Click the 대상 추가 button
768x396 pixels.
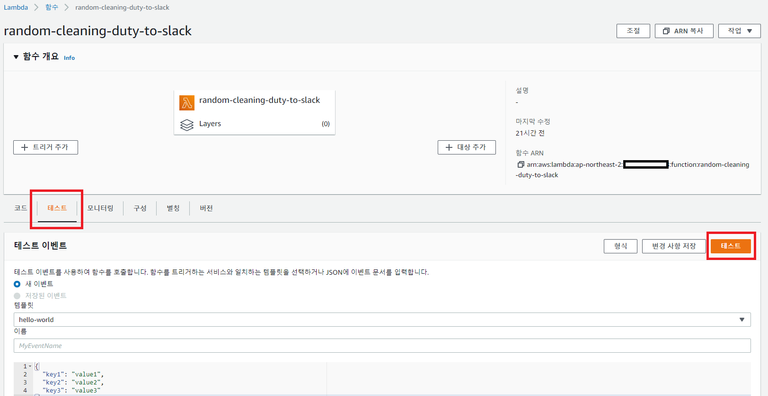coord(466,147)
